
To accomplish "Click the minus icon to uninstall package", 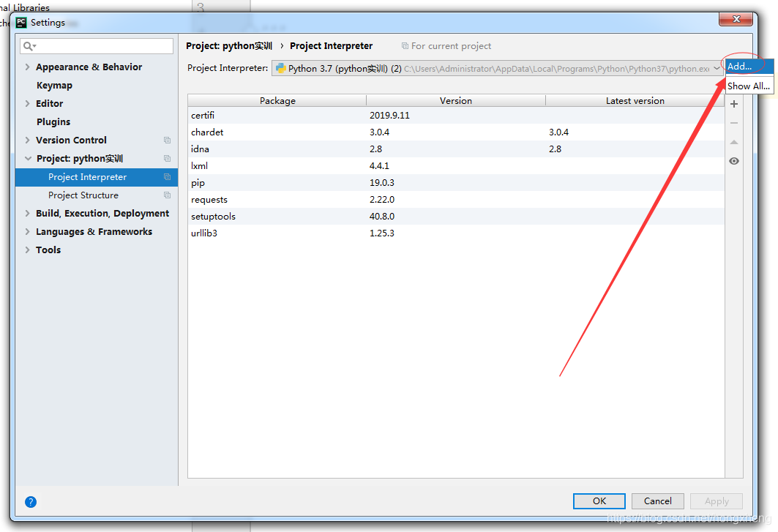I will [x=734, y=123].
